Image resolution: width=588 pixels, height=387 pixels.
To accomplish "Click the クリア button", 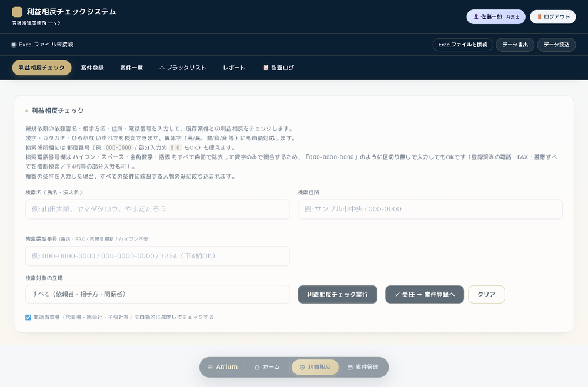I will coord(486,294).
